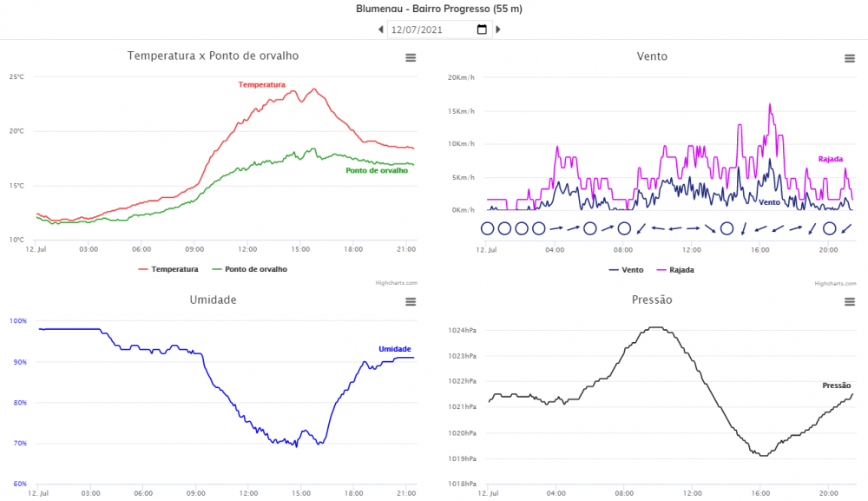Go to next day arrow
The image size is (868, 501).
coord(498,30)
